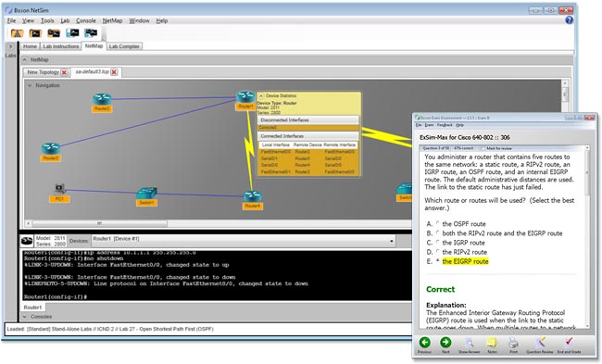The image size is (602, 364).
Task: Switch to the Home tab
Action: tap(30, 46)
